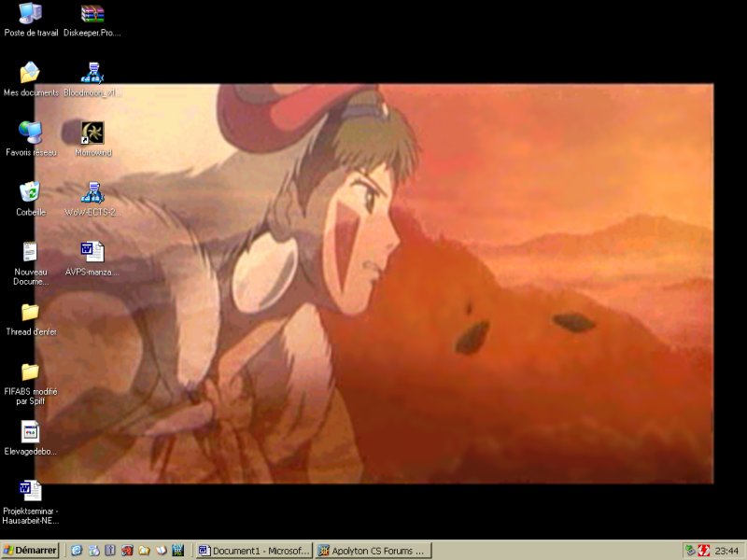
Task: Switch to Apolyton CS Forums taskbar window
Action: pos(373,551)
